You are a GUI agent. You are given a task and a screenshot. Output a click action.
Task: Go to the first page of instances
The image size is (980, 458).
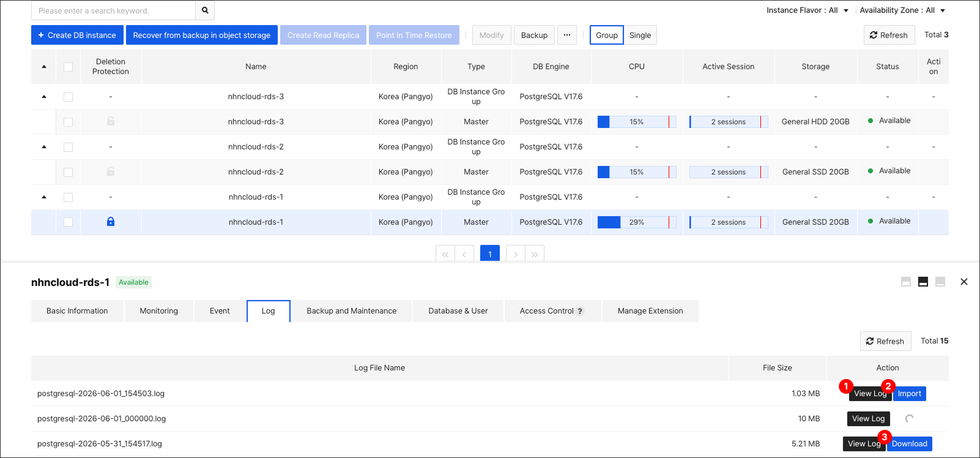pyautogui.click(x=445, y=254)
